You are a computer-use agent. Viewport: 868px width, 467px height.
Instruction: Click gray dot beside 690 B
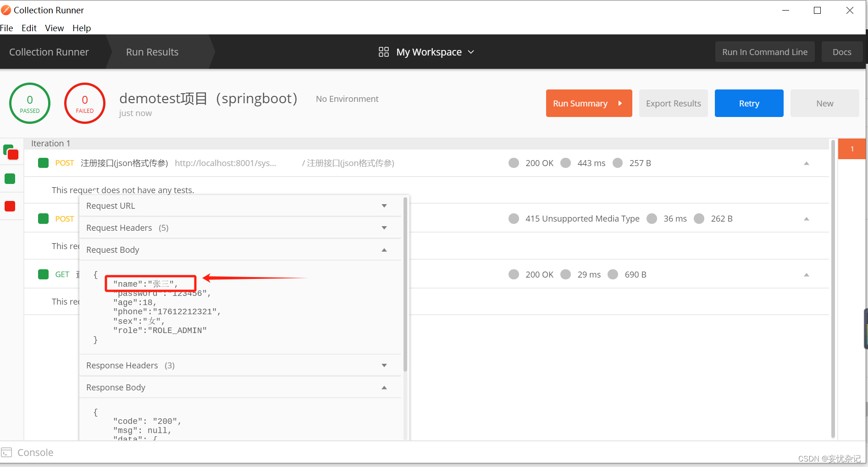(613, 274)
